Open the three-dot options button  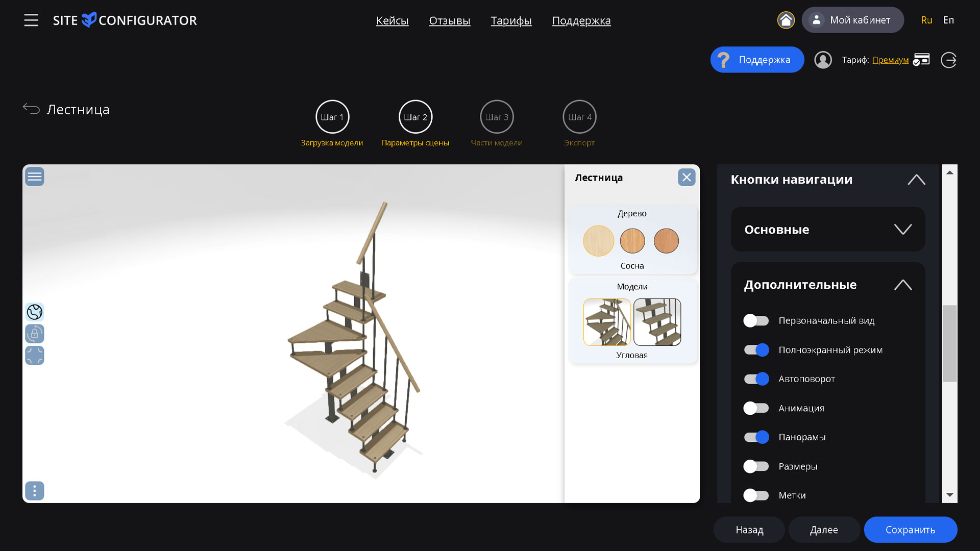pyautogui.click(x=35, y=491)
